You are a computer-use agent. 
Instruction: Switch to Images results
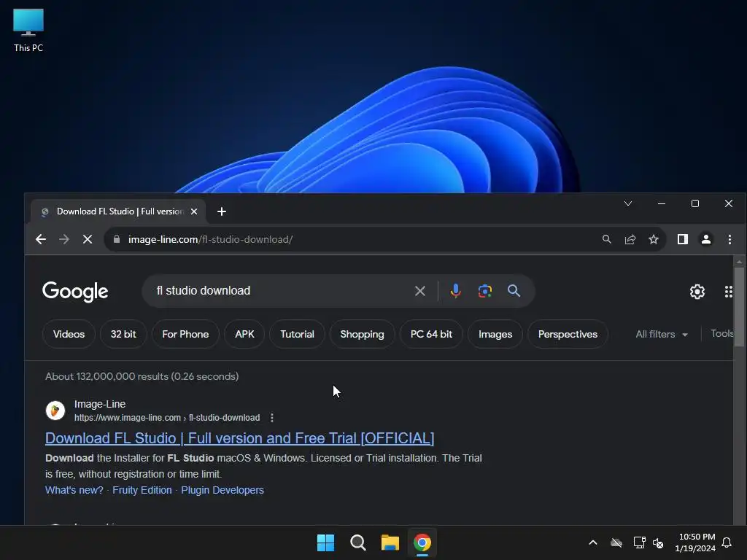pyautogui.click(x=495, y=334)
